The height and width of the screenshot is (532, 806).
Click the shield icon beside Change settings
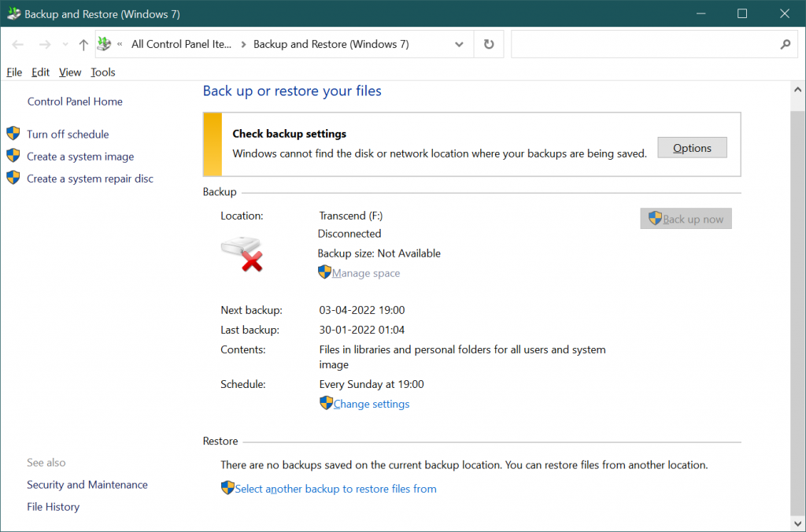[326, 403]
